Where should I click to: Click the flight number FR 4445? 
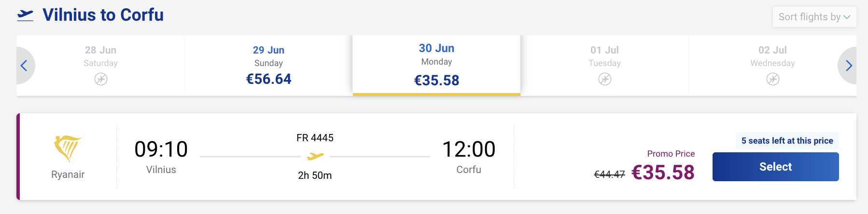(315, 138)
